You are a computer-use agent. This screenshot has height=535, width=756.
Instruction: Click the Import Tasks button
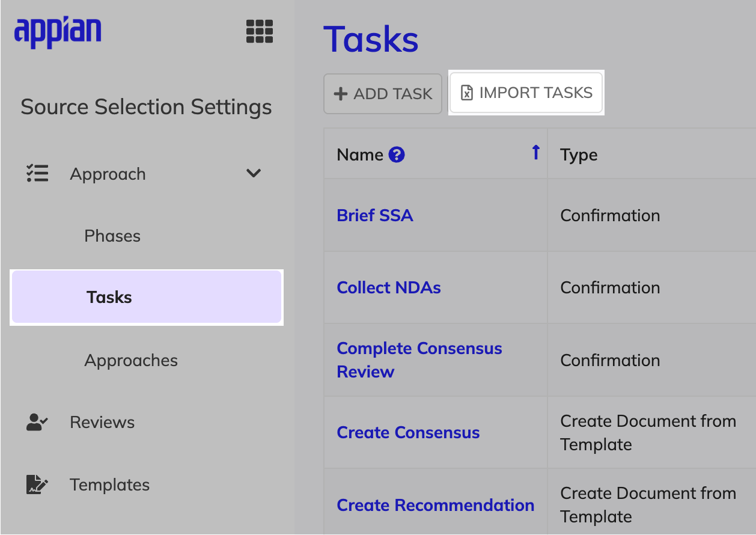pyautogui.click(x=526, y=93)
